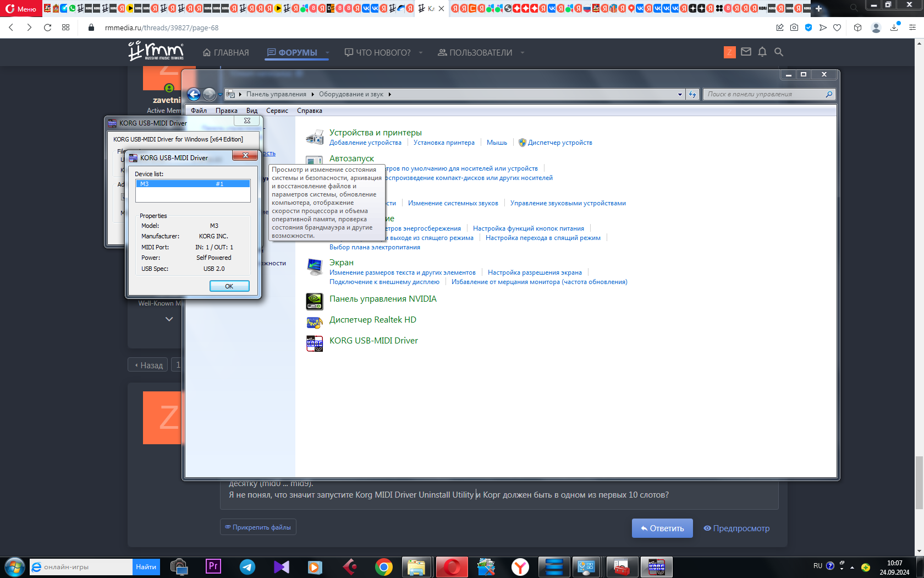
Task: Click the forum search magnifier icon
Action: [x=779, y=52]
